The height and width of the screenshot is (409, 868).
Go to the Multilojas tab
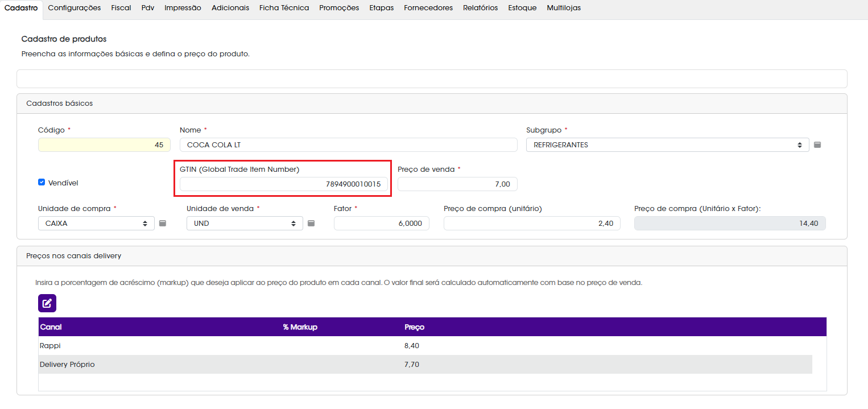(564, 8)
